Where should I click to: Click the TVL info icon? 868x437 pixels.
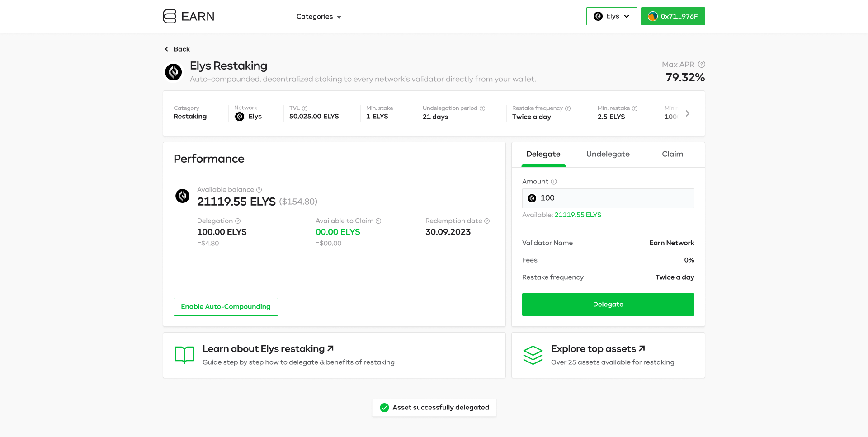coord(305,108)
